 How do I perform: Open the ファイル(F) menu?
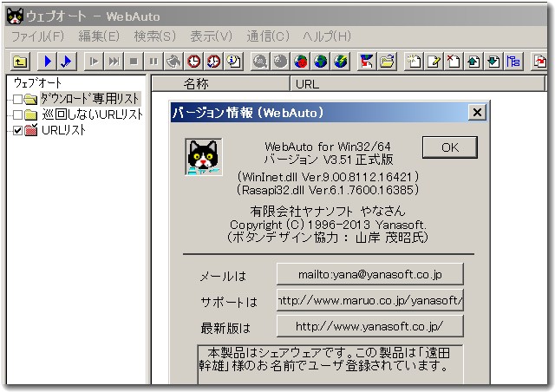click(x=37, y=36)
